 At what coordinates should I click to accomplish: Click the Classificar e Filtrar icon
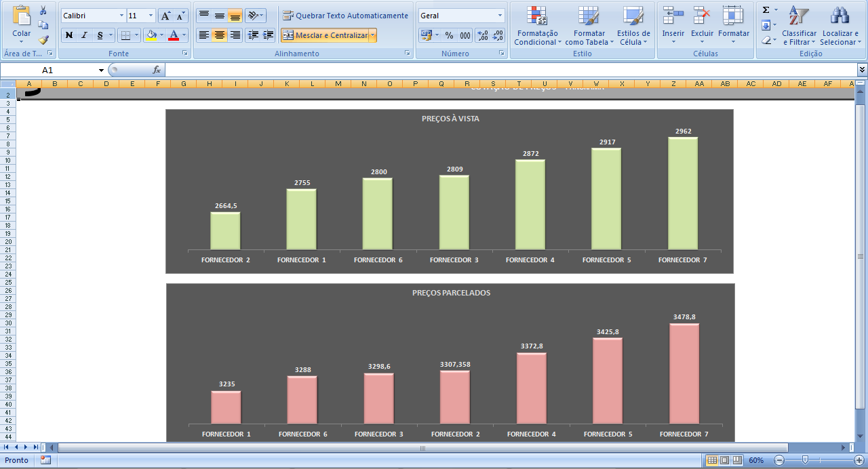pos(799,27)
